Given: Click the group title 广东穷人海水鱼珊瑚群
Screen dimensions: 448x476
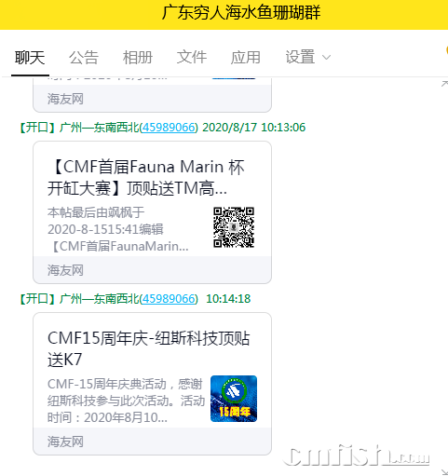Looking at the screenshot, I should (241, 13).
